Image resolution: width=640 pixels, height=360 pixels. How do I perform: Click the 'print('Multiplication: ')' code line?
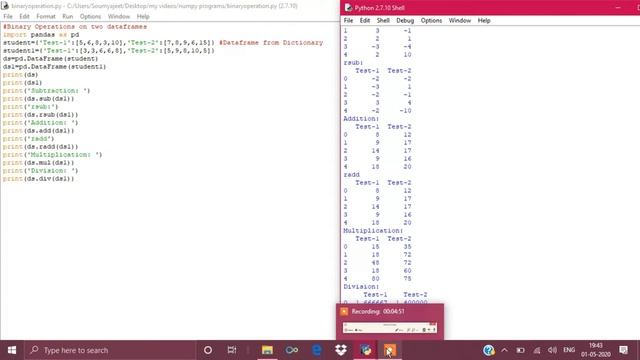[x=53, y=155]
